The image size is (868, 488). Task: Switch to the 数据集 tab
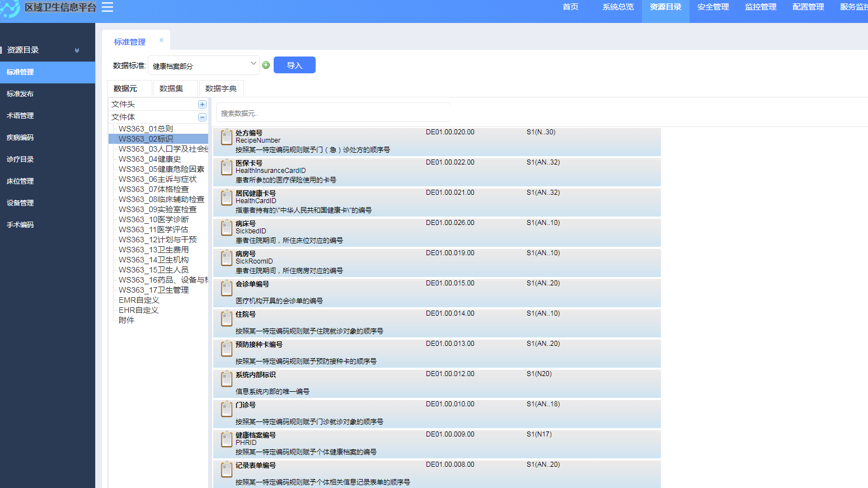(175, 88)
